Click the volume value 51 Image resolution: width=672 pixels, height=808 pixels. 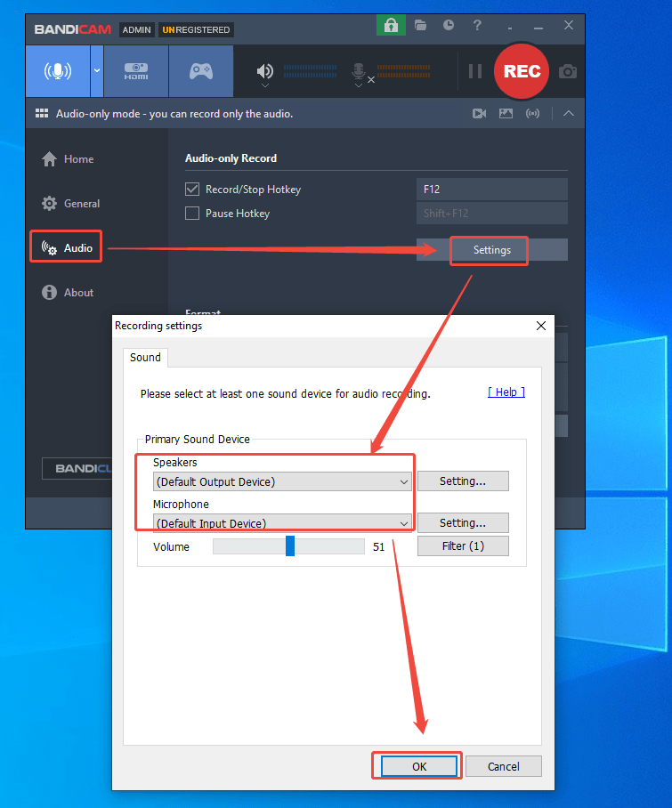379,546
